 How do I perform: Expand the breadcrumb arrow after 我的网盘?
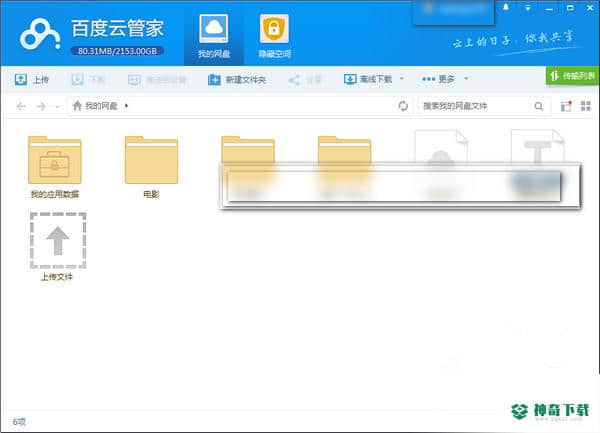coord(127,106)
